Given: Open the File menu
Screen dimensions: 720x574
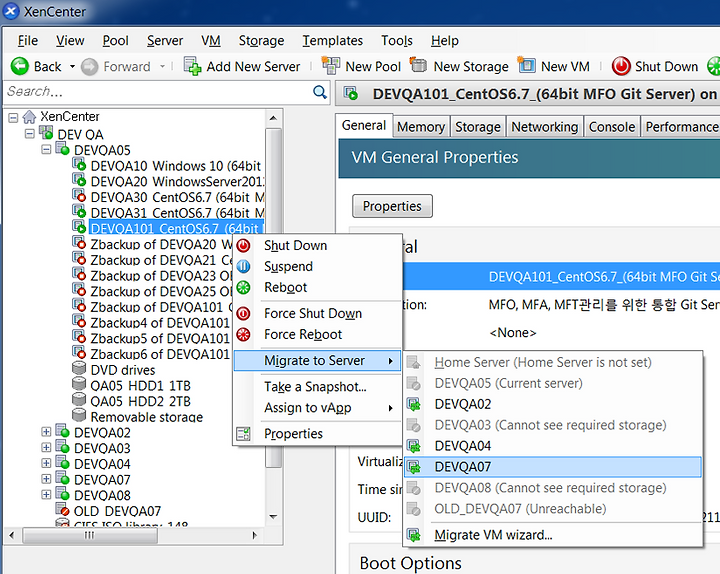Looking at the screenshot, I should click(x=28, y=41).
